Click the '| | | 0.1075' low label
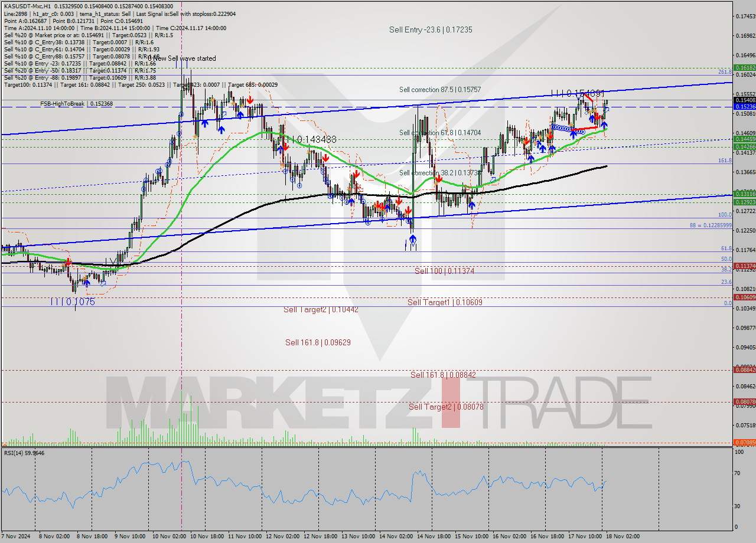Image resolution: width=756 pixels, height=543 pixels. click(x=73, y=302)
